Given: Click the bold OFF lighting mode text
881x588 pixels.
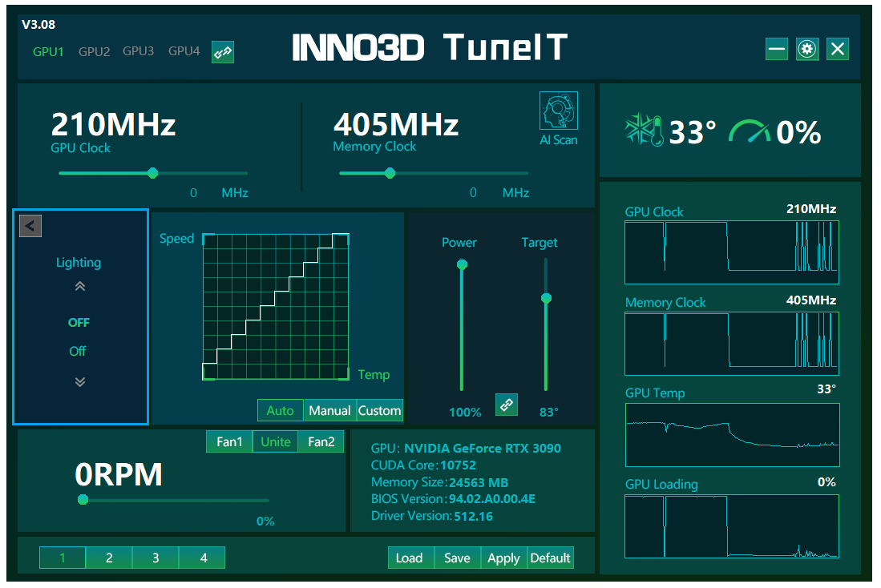Looking at the screenshot, I should click(x=79, y=322).
